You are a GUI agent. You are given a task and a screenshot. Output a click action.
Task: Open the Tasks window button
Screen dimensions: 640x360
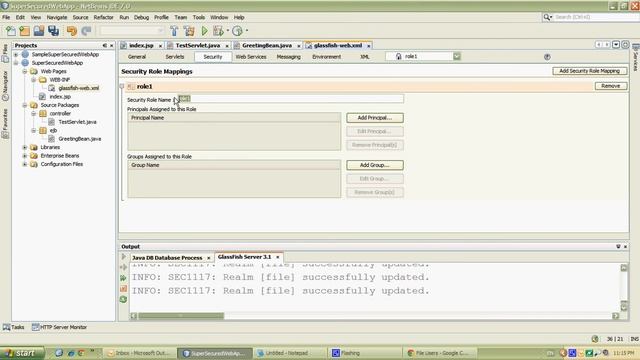(14, 327)
